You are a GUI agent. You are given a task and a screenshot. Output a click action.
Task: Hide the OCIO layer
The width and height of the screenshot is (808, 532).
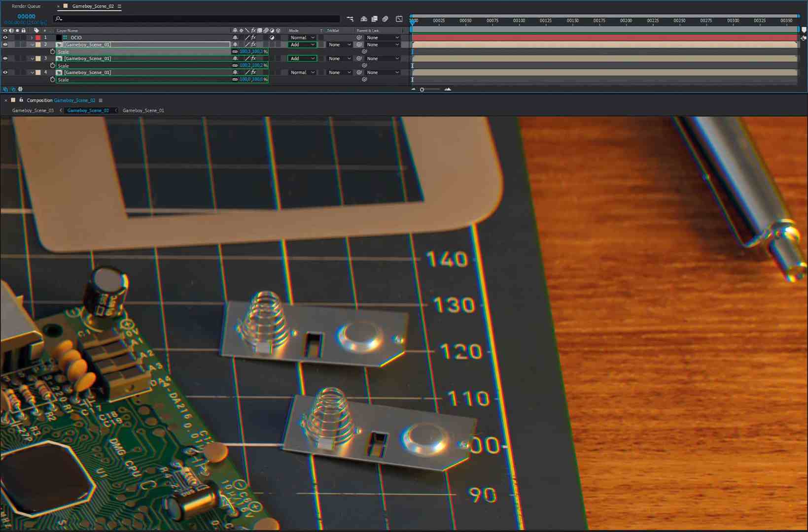click(x=5, y=37)
